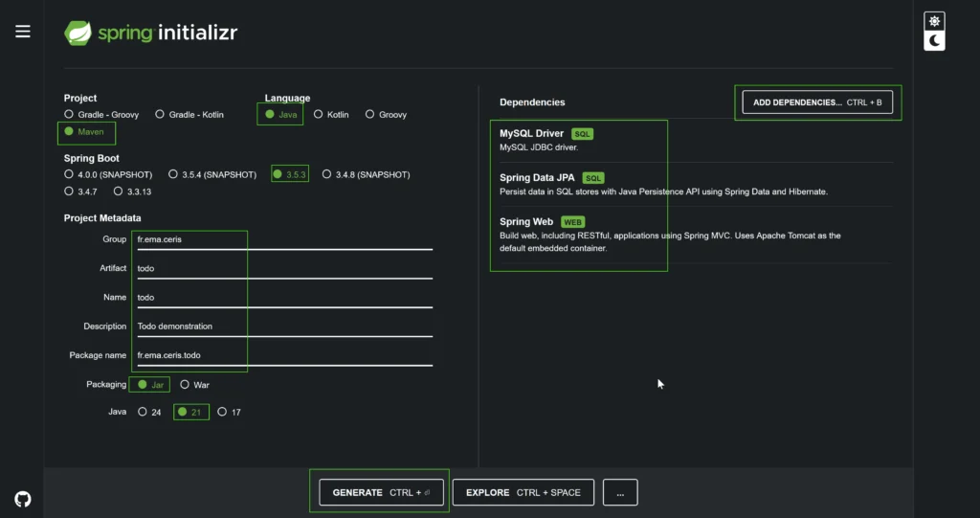The width and height of the screenshot is (980, 518).
Task: Set packaging to War
Action: [x=195, y=385]
